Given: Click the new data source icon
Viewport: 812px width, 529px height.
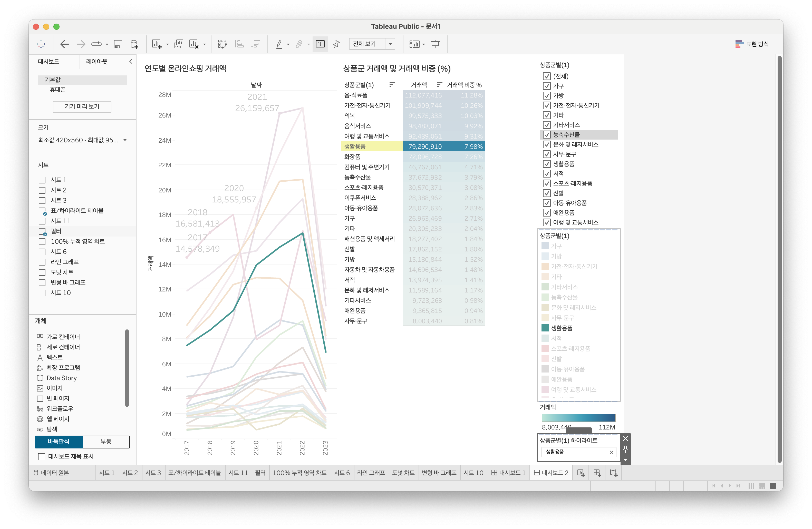Looking at the screenshot, I should click(134, 44).
